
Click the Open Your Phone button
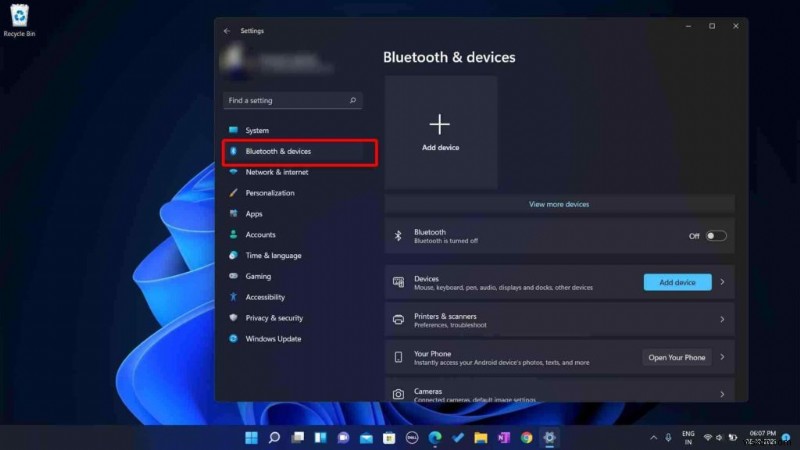(x=677, y=357)
